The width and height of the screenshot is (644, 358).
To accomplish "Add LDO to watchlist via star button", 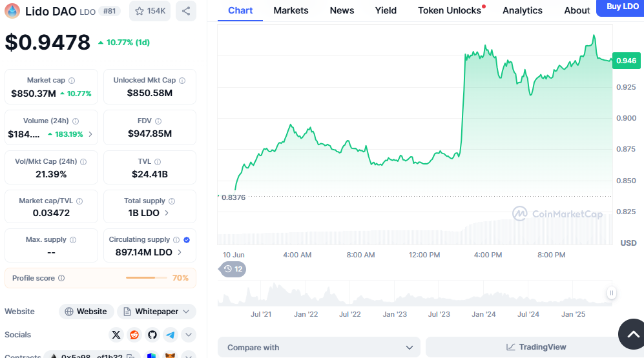I will pos(150,11).
